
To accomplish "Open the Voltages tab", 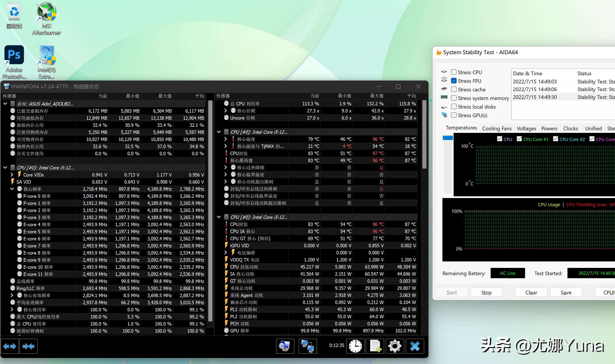I will (526, 129).
